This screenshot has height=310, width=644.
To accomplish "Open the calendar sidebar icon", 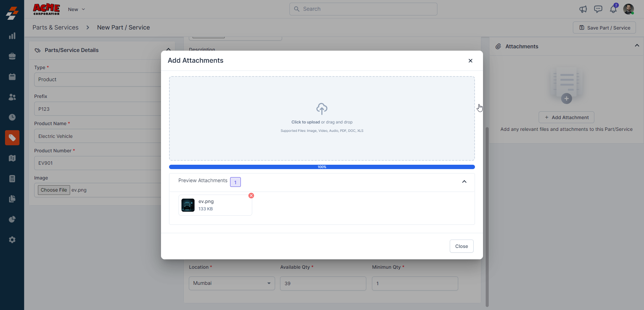I will click(12, 77).
